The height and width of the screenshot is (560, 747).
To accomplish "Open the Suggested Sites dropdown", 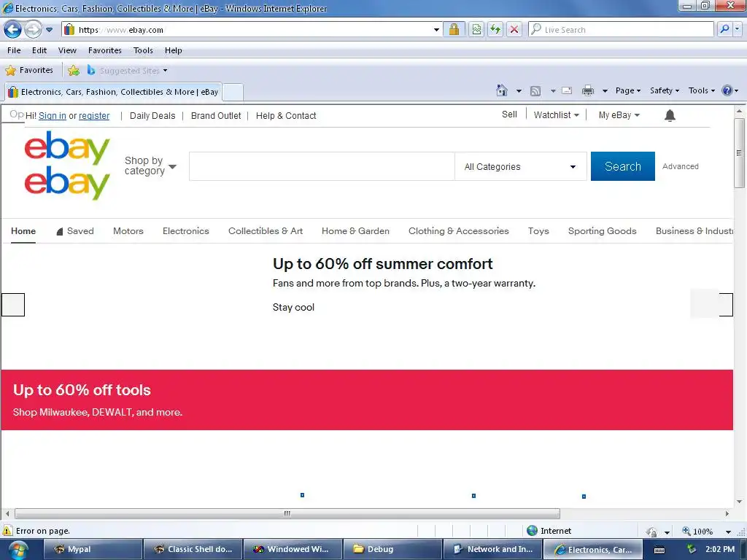I will pyautogui.click(x=127, y=71).
